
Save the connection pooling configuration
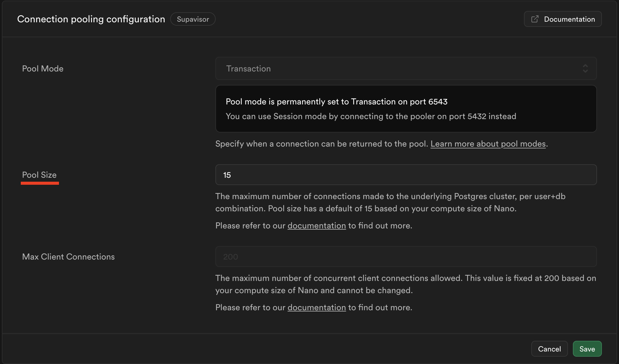tap(587, 349)
